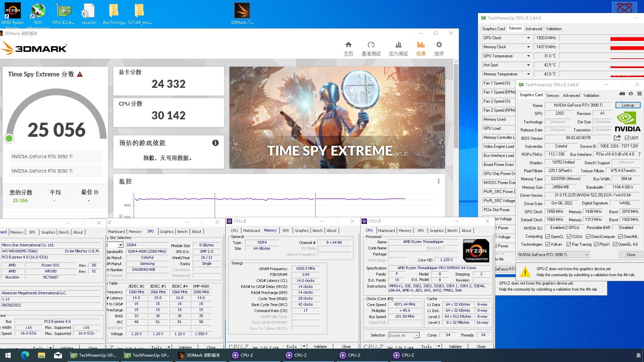The width and height of the screenshot is (644, 362).
Task: Toggle the DirectCompute checkbox
Action: coord(588,236)
